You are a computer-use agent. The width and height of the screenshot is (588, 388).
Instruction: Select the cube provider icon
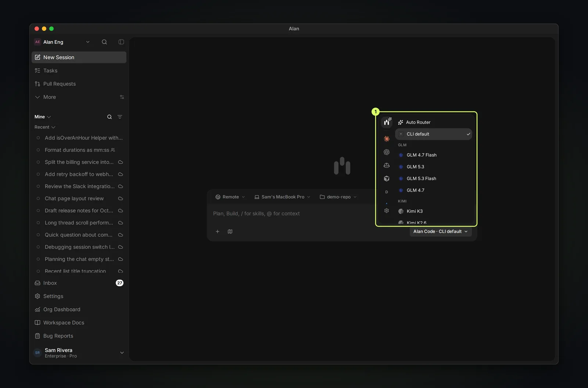387,179
